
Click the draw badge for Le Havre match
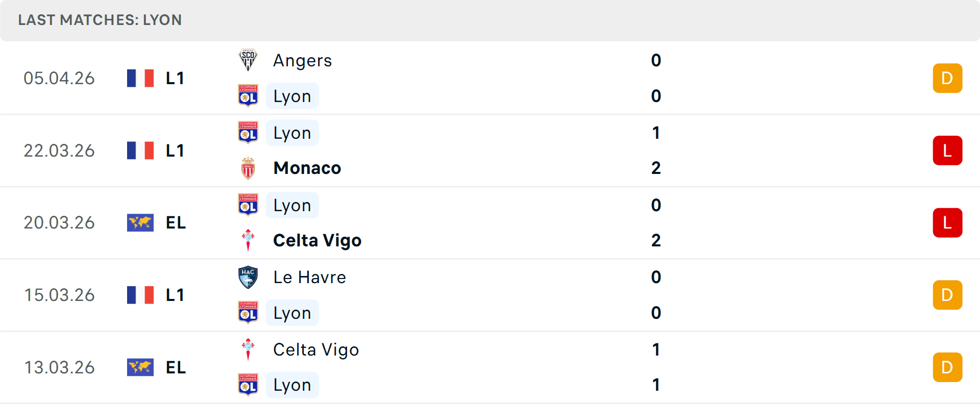coord(947,295)
